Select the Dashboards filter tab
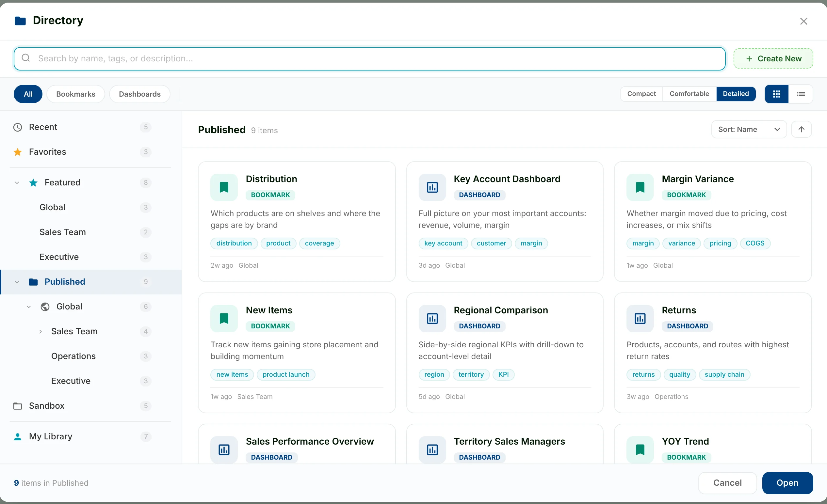The height and width of the screenshot is (504, 827). [x=139, y=94]
